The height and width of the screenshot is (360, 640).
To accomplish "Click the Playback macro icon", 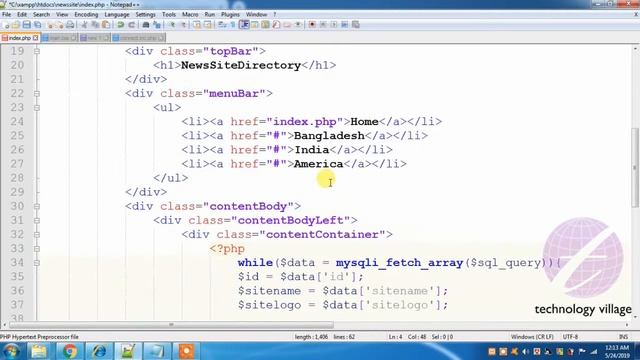I will point(334,25).
